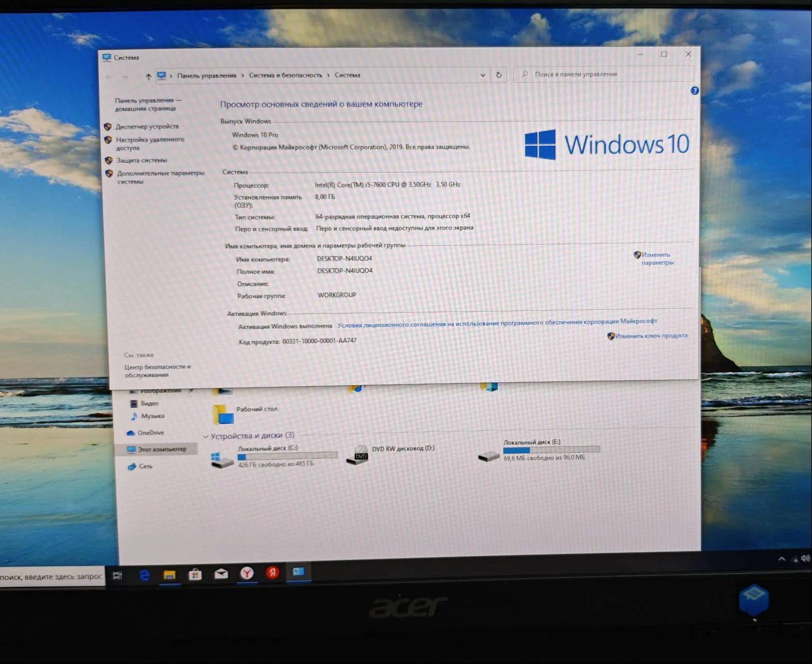This screenshot has width=812, height=664.
Task: Click Изменить параметры link
Action: (657, 259)
